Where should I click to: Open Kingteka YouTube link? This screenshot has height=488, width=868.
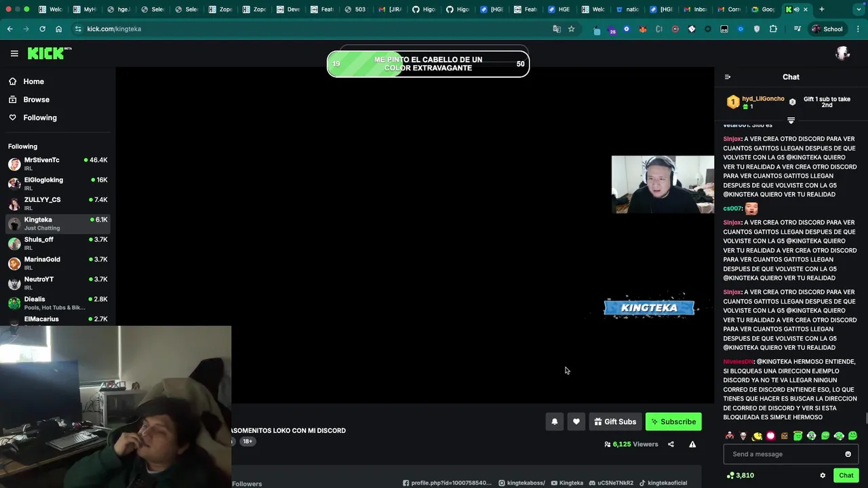[567, 483]
